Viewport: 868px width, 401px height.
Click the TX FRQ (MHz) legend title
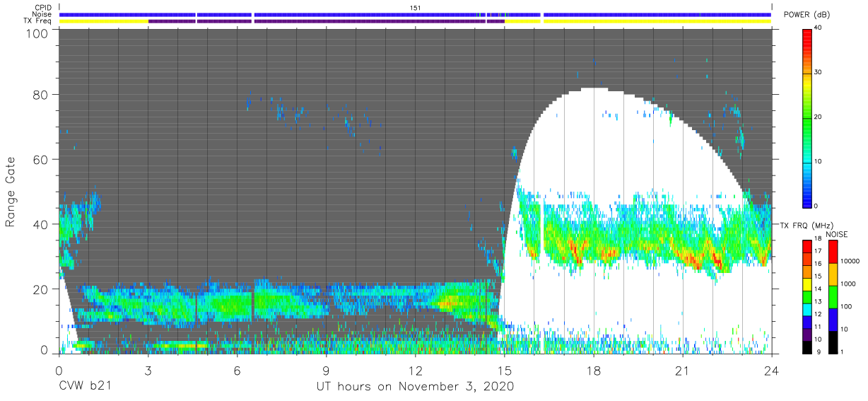pos(807,226)
